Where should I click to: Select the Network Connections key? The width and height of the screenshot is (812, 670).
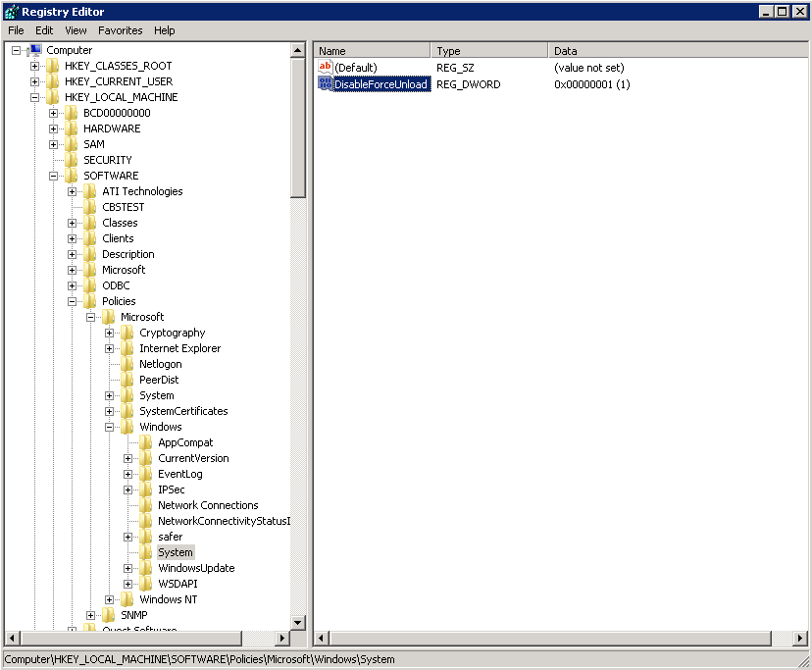point(208,505)
